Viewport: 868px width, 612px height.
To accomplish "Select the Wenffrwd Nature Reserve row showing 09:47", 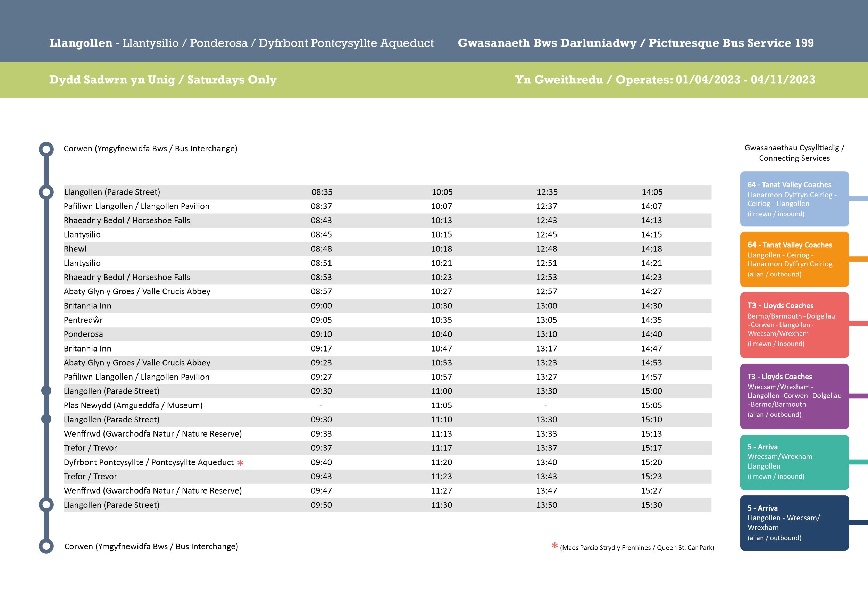I will [x=387, y=490].
